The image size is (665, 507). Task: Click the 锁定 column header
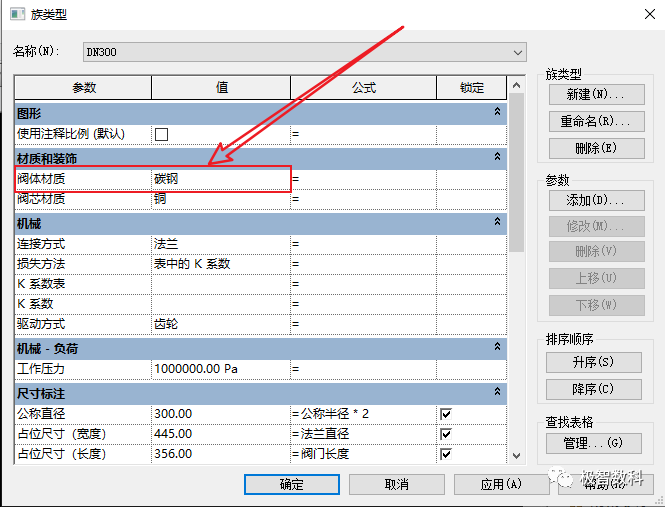click(x=472, y=88)
